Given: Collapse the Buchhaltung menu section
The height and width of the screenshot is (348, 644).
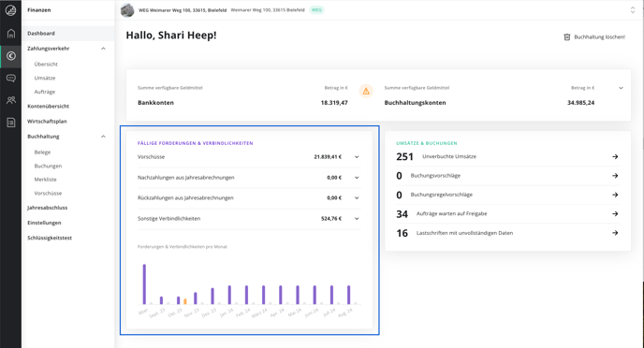Looking at the screenshot, I should 103,137.
